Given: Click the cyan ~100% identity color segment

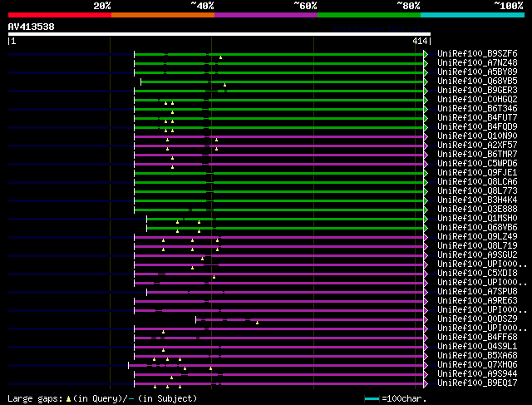Looking at the screenshot, I should tap(473, 15).
